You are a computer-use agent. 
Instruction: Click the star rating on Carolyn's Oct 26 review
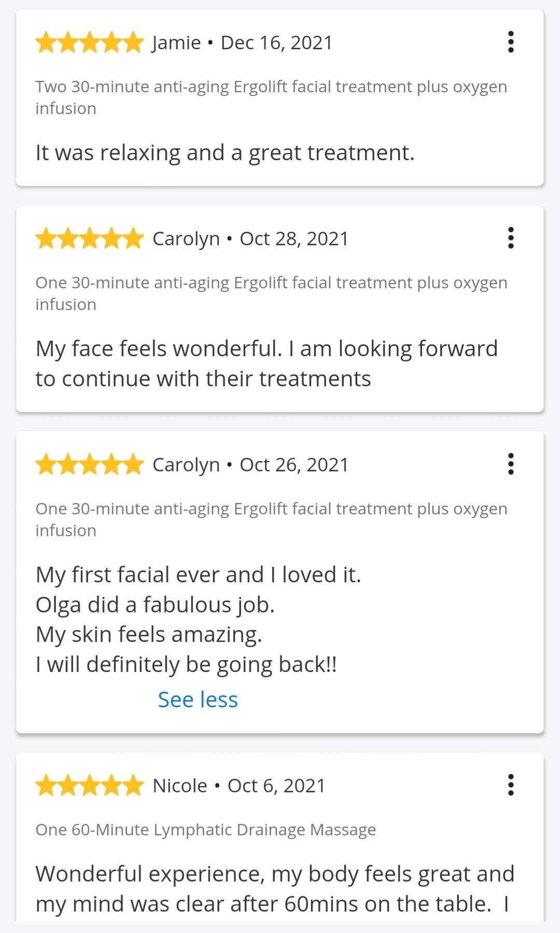click(x=90, y=465)
